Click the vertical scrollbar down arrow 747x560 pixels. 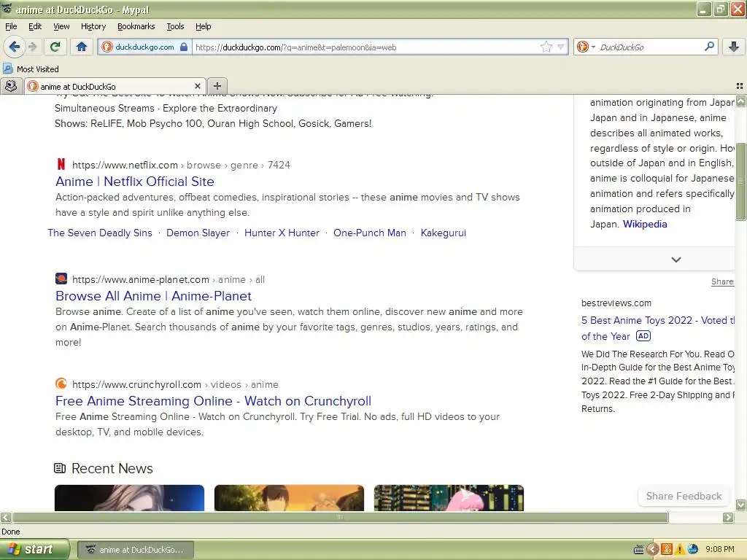click(740, 505)
